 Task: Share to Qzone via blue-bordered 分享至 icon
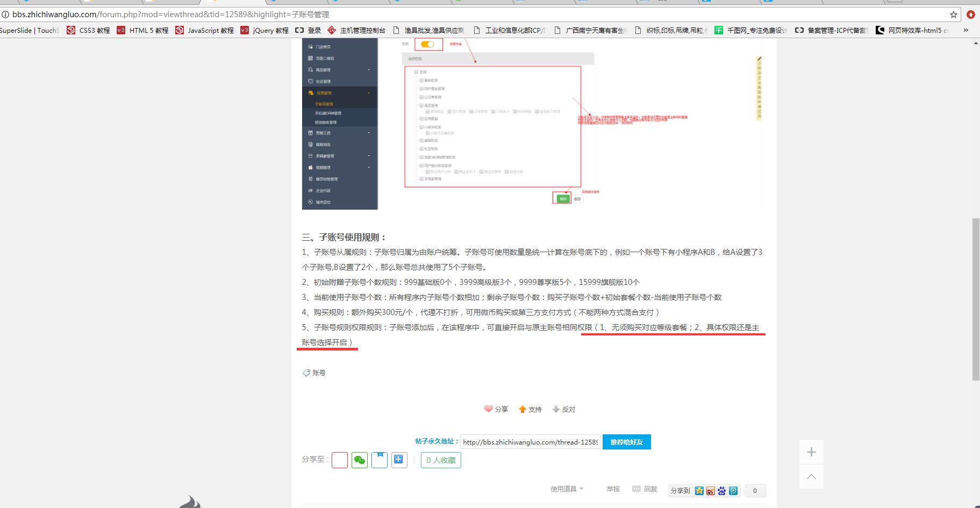point(380,460)
